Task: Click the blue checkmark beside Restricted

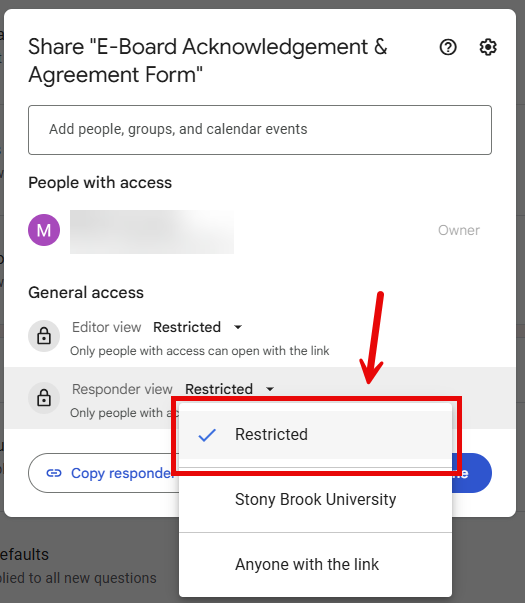Action: pyautogui.click(x=207, y=435)
